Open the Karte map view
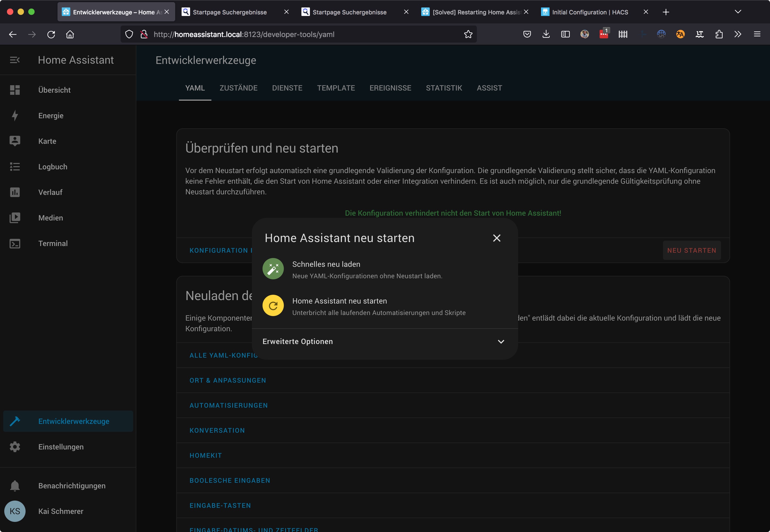Viewport: 770px width, 532px height. coord(47,141)
